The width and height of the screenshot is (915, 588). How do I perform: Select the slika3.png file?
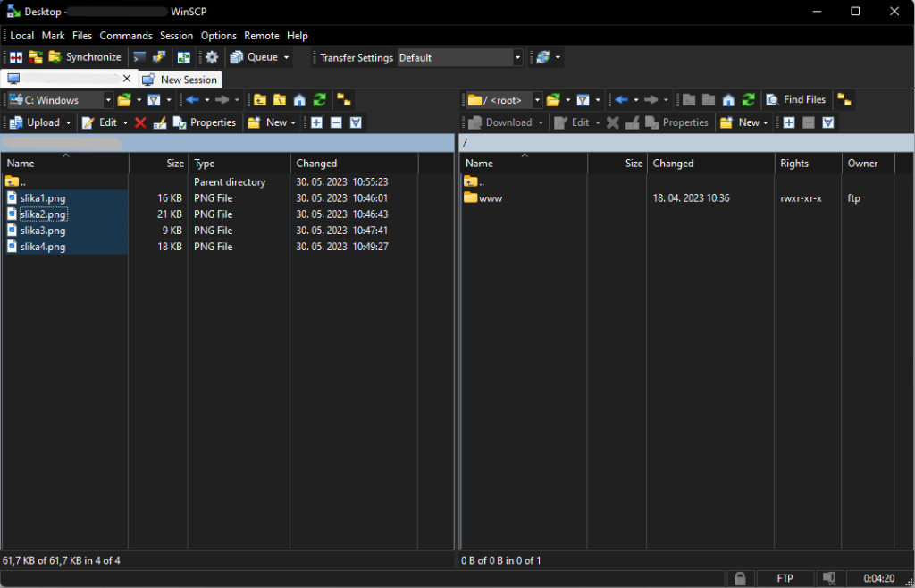tap(43, 231)
